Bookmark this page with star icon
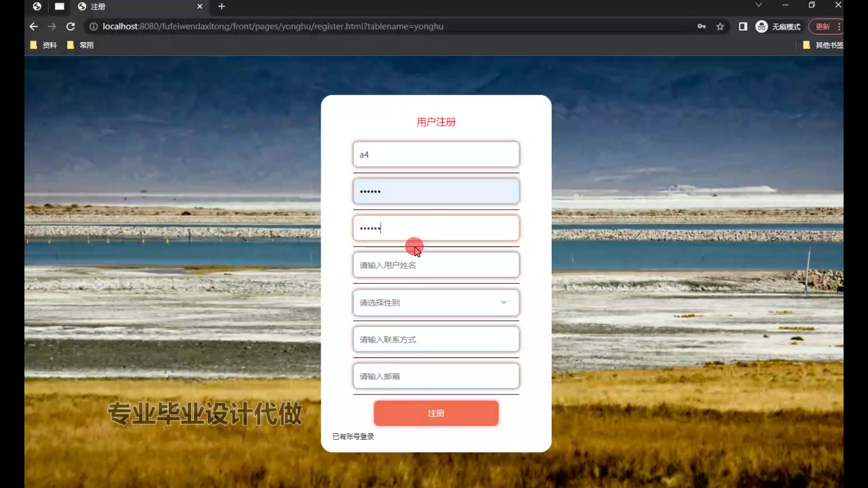This screenshot has height=488, width=868. pos(720,27)
